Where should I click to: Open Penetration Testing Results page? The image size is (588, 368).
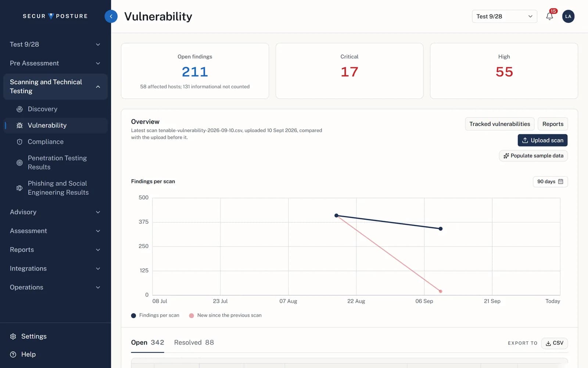pyautogui.click(x=55, y=163)
